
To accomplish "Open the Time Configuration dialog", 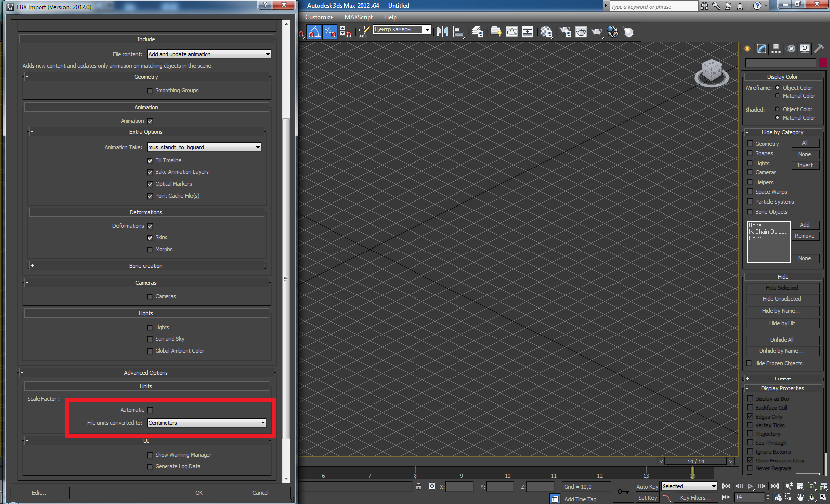I will click(x=778, y=497).
